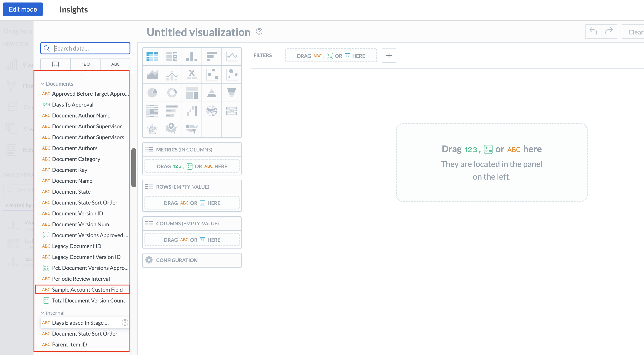644x356 pixels.
Task: Select the Geo area map visualization
Action: [192, 129]
